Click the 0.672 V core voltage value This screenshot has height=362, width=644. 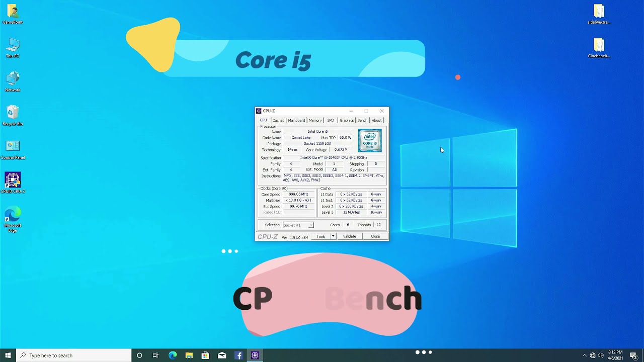[x=341, y=150]
